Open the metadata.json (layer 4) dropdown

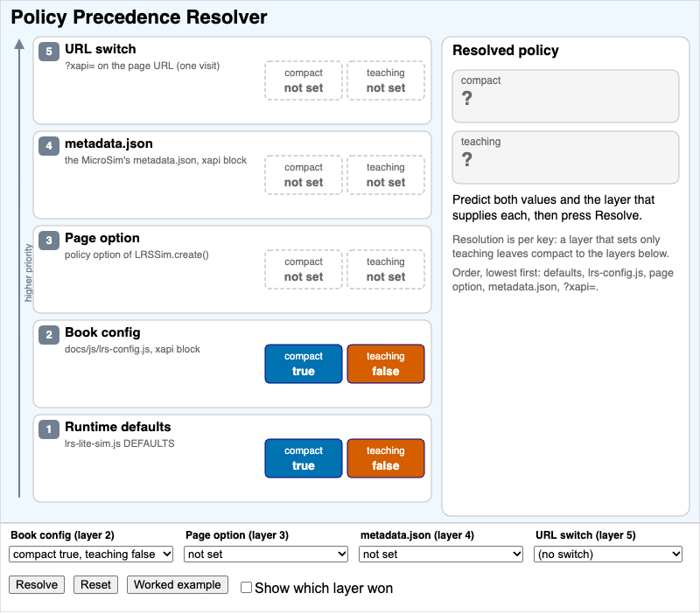pos(441,555)
